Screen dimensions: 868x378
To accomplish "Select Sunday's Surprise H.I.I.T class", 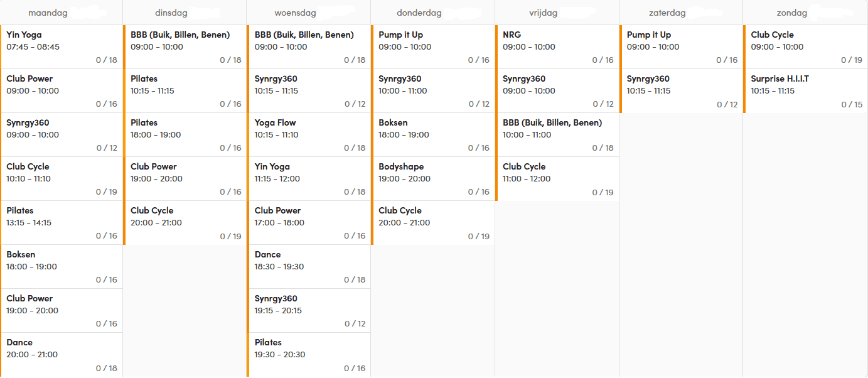I will [805, 90].
